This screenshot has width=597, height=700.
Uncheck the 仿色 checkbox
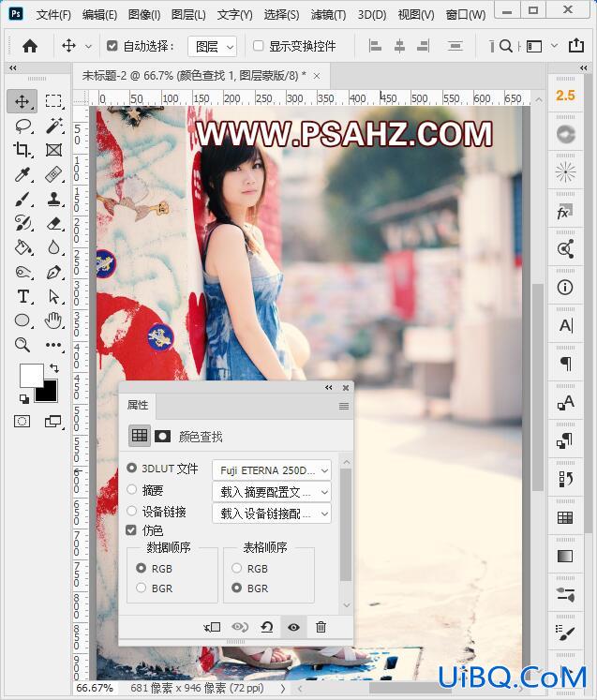131,529
